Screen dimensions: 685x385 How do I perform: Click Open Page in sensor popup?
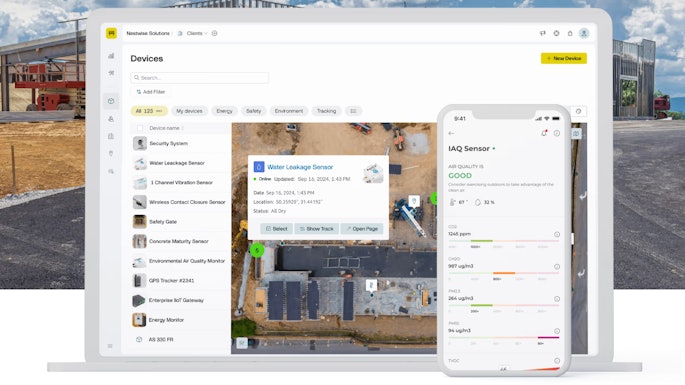pyautogui.click(x=362, y=229)
